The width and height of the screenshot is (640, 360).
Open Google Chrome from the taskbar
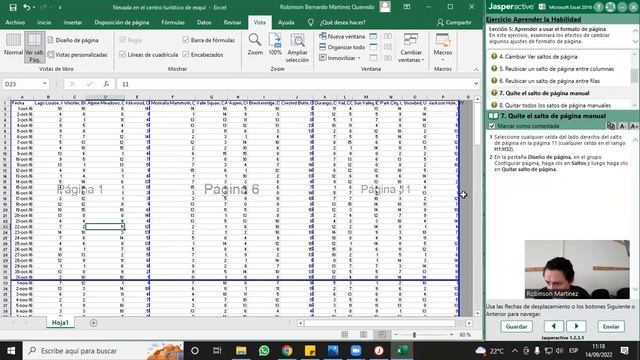287,351
